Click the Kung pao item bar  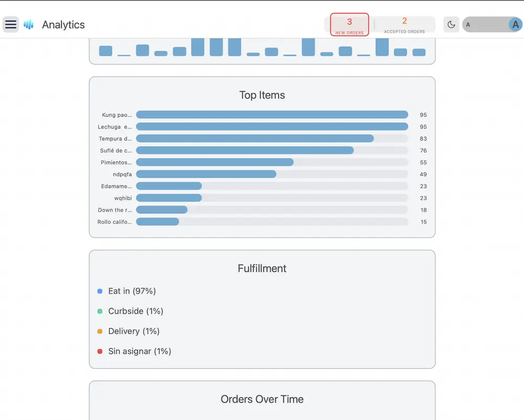tap(272, 115)
